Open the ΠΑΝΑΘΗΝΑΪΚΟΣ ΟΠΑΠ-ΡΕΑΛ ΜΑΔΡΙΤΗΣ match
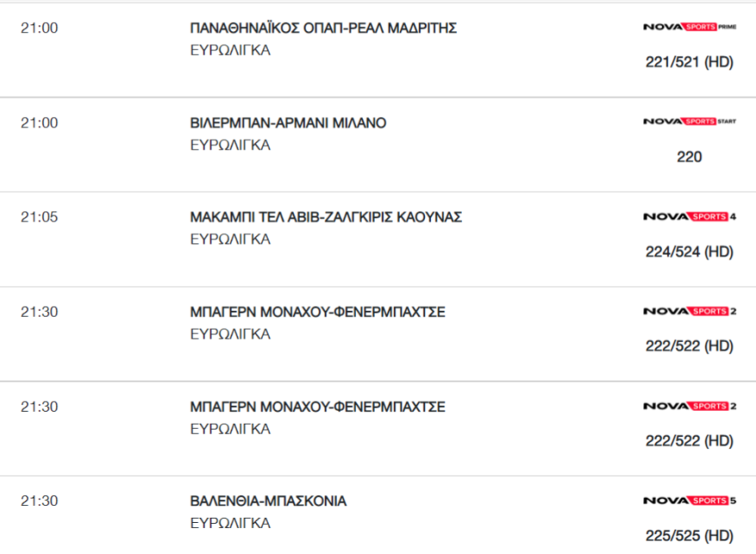The width and height of the screenshot is (756, 554). (x=323, y=28)
